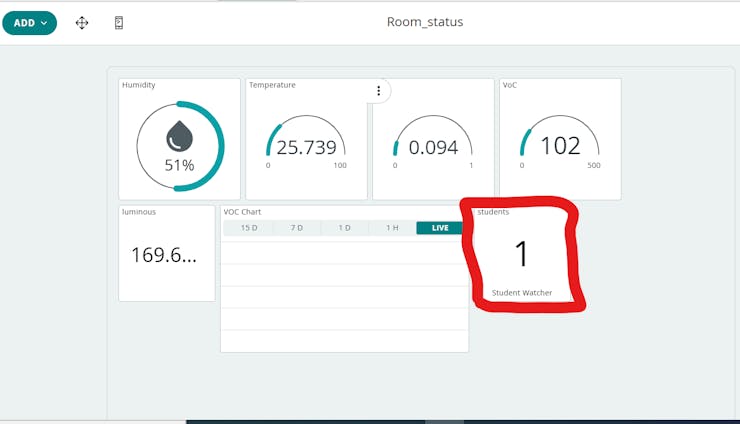Switch chart range to 15 D
Screen dimensions: 740x424
point(249,228)
